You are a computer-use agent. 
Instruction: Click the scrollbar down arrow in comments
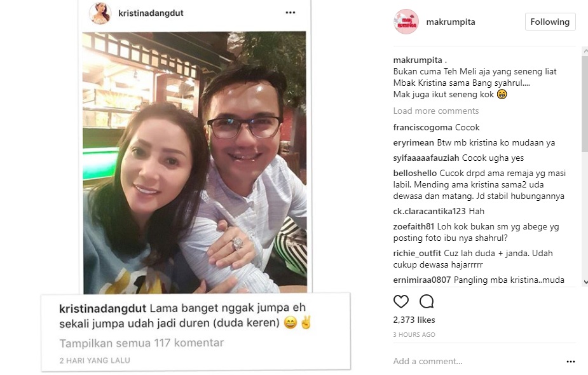point(585,282)
